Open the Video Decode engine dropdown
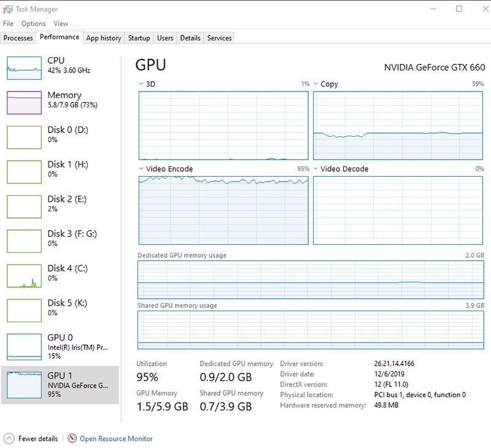Viewport: 491px width, 448px height. 316,169
